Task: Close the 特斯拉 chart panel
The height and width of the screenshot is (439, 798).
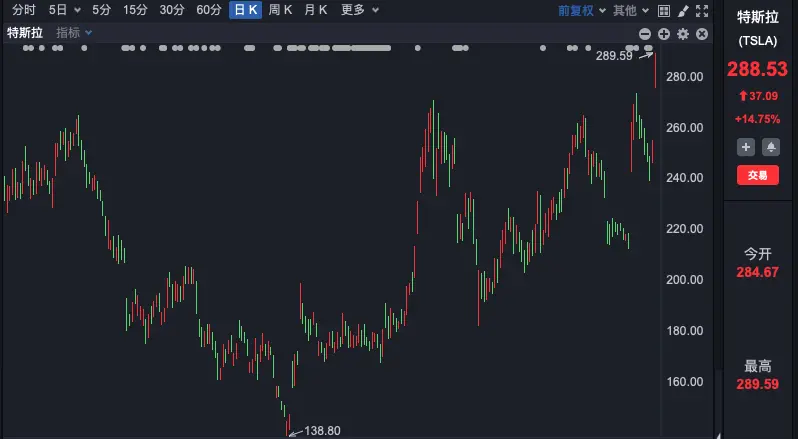Action: (x=702, y=34)
